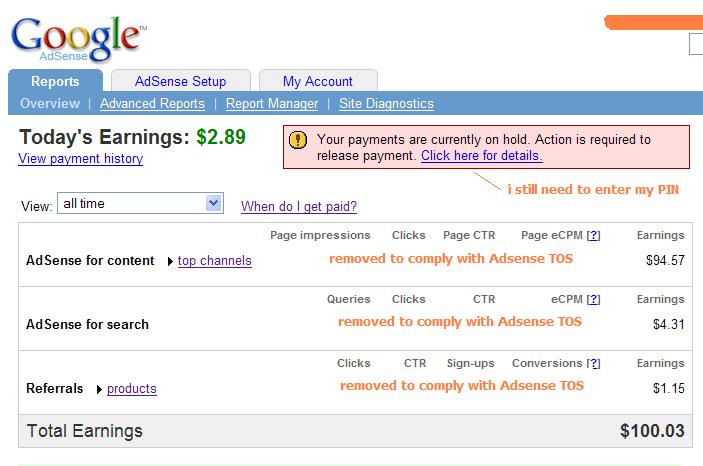Expand top channels for AdSense for content

(170, 261)
